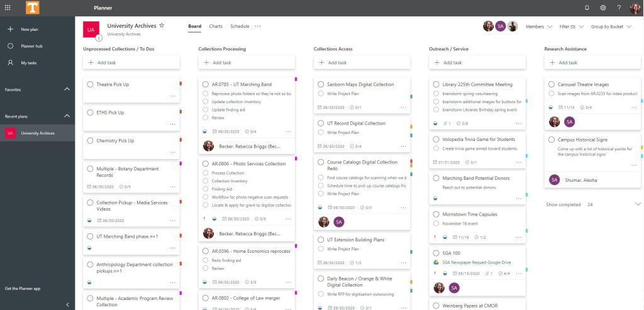Open Planner hub in sidebar
This screenshot has width=644, height=310.
pos(31,46)
